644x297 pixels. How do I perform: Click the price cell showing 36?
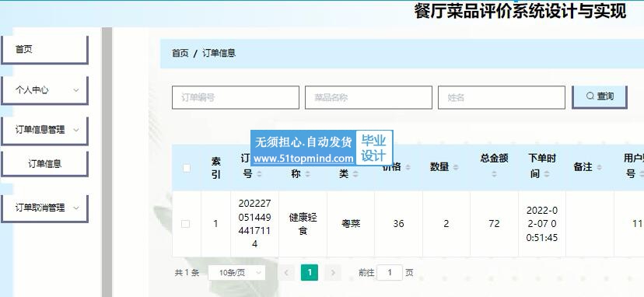[398, 224]
